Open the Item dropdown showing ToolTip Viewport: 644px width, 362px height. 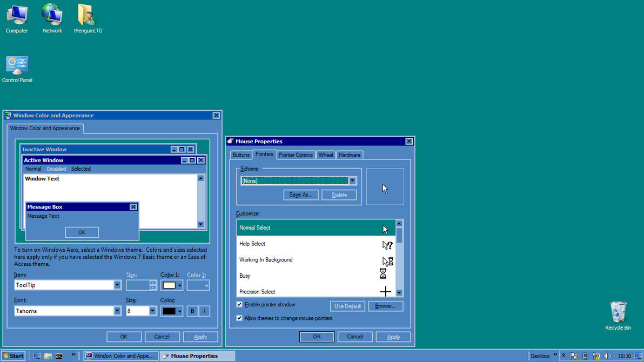117,285
